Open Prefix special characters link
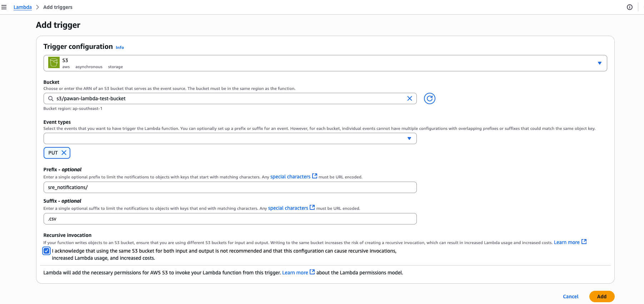Image resolution: width=644 pixels, height=304 pixels. 294,177
